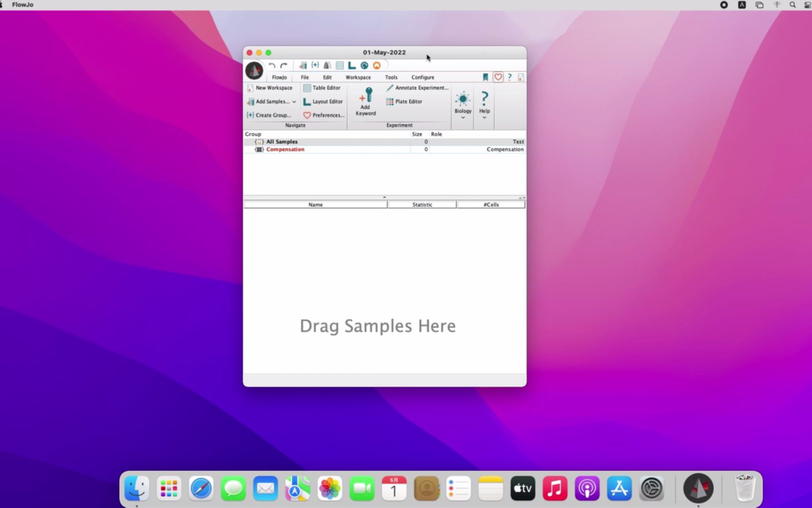Screen dimensions: 812x508
Task: Click the small question mark icon near tabs
Action: 509,77
